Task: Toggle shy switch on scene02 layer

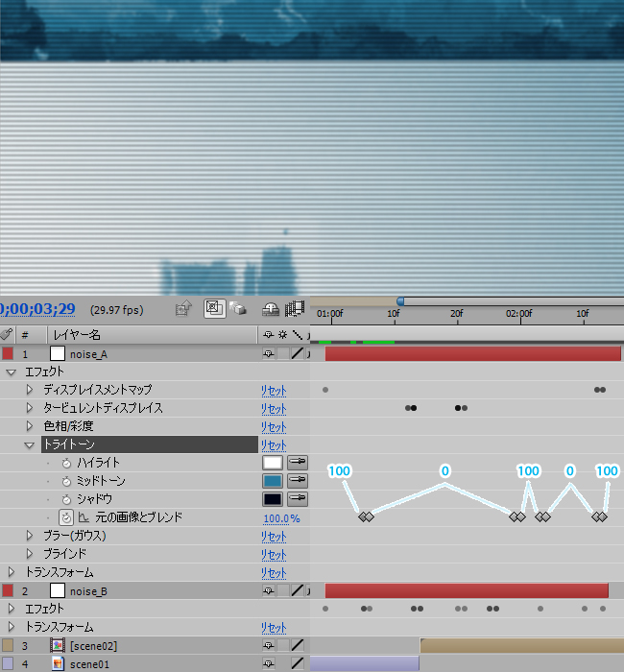Action: pos(267,646)
